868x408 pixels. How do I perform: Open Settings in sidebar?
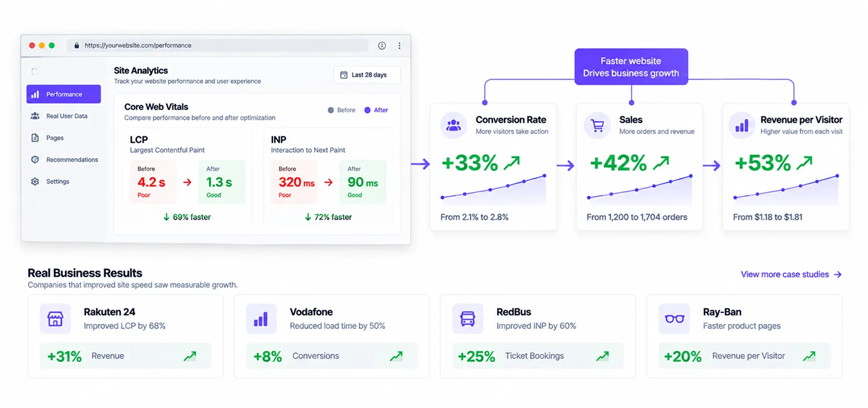50,182
